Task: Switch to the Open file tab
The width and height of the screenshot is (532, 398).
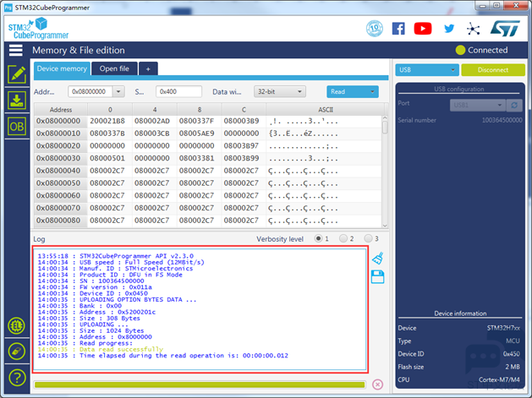Action: pyautogui.click(x=114, y=68)
